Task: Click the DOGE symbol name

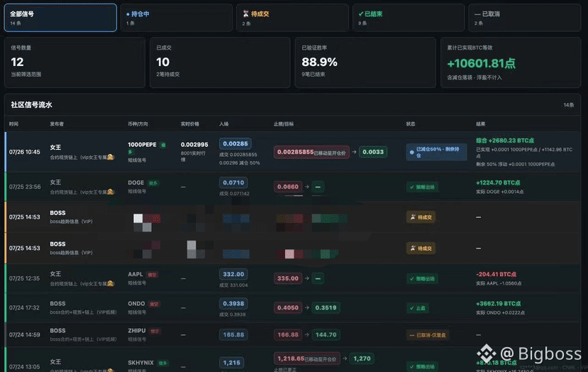Action: coord(135,183)
